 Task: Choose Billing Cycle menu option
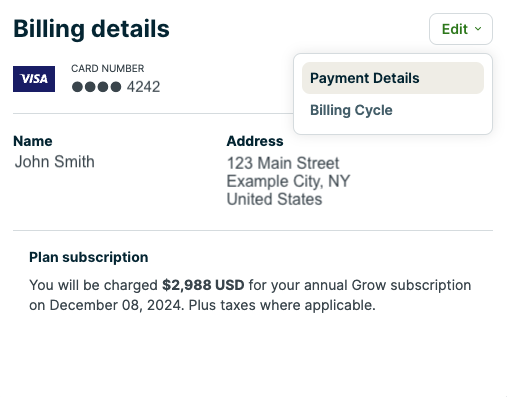(393, 110)
